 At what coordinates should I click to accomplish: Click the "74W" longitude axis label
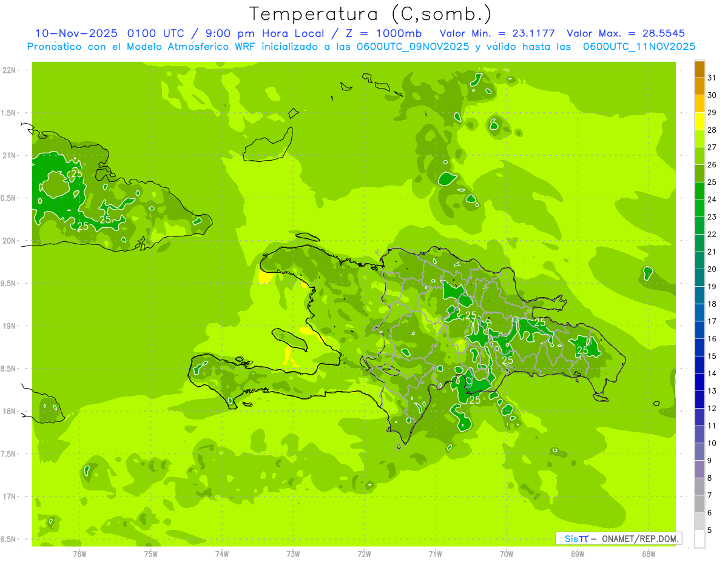(221, 554)
